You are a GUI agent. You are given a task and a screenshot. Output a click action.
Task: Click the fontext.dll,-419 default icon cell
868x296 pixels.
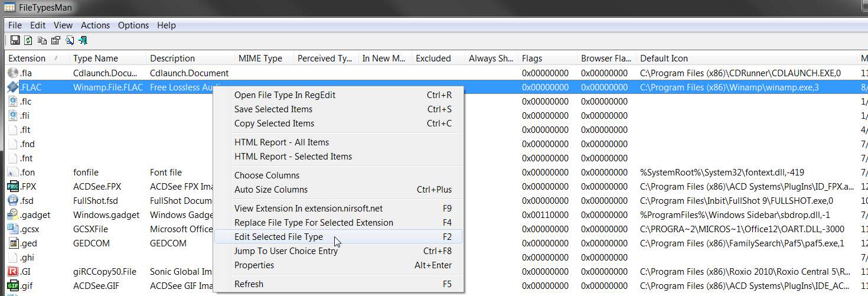[722, 173]
